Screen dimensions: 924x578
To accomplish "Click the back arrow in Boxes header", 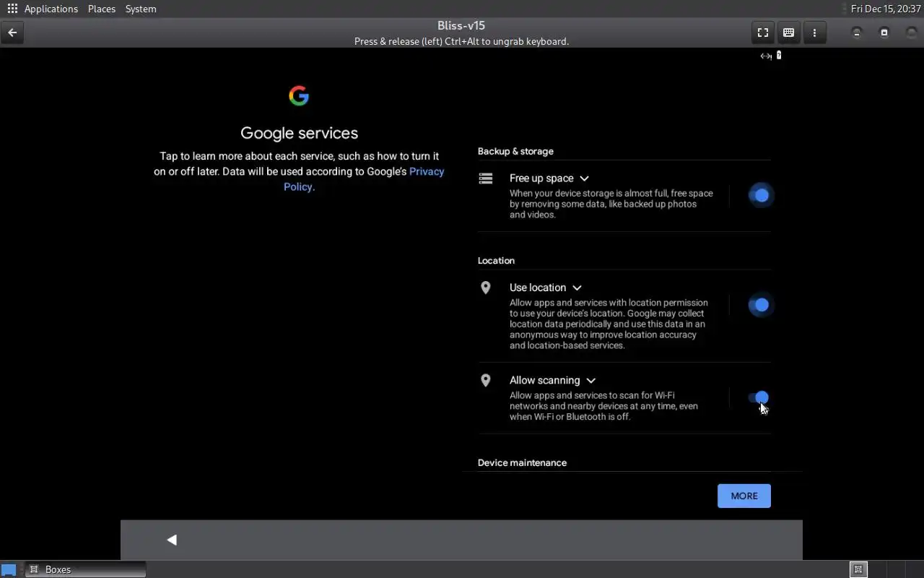I will click(12, 33).
